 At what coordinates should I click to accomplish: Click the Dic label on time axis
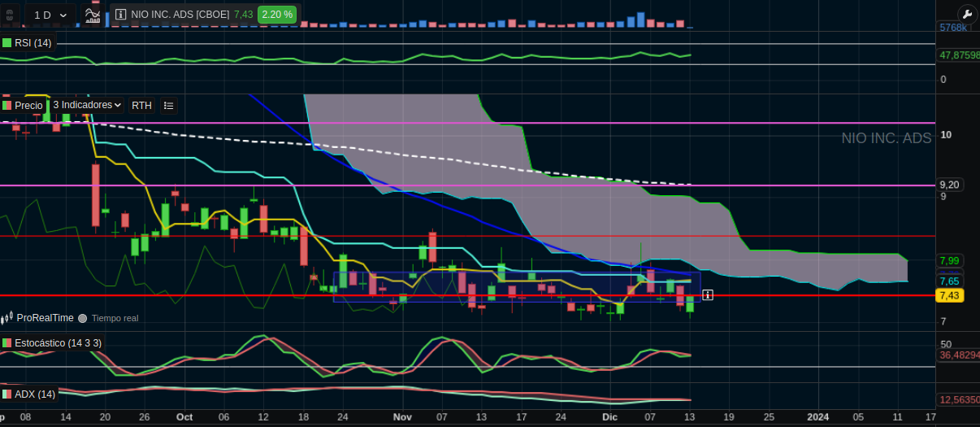(x=610, y=416)
